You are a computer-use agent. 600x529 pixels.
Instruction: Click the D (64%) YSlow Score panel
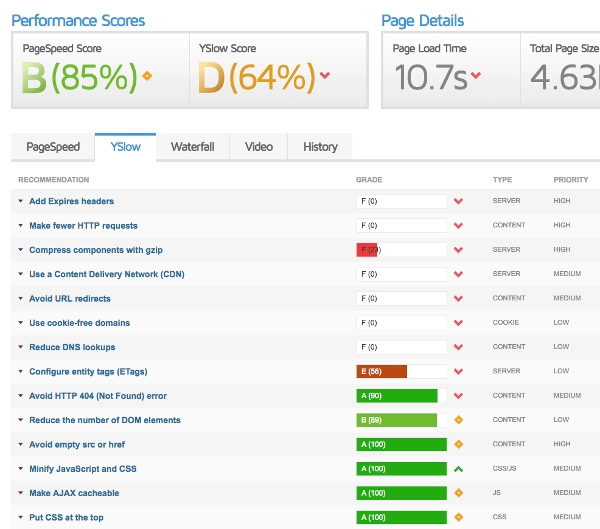click(x=279, y=70)
